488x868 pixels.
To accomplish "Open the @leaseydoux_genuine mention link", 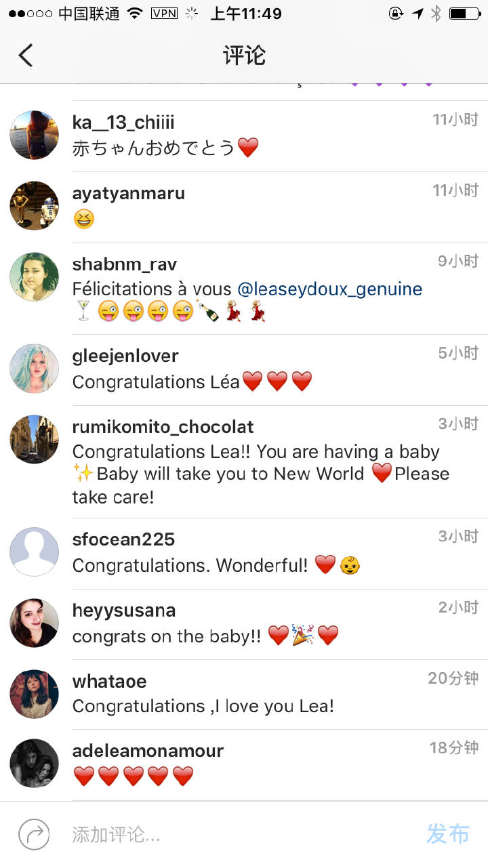I will pos(329,289).
